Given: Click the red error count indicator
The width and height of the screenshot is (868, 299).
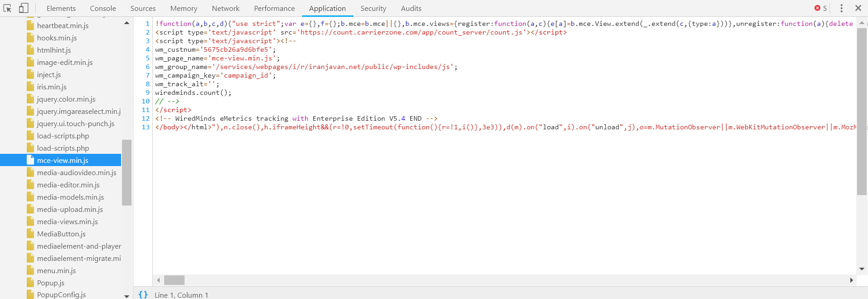Looking at the screenshot, I should click(x=820, y=8).
